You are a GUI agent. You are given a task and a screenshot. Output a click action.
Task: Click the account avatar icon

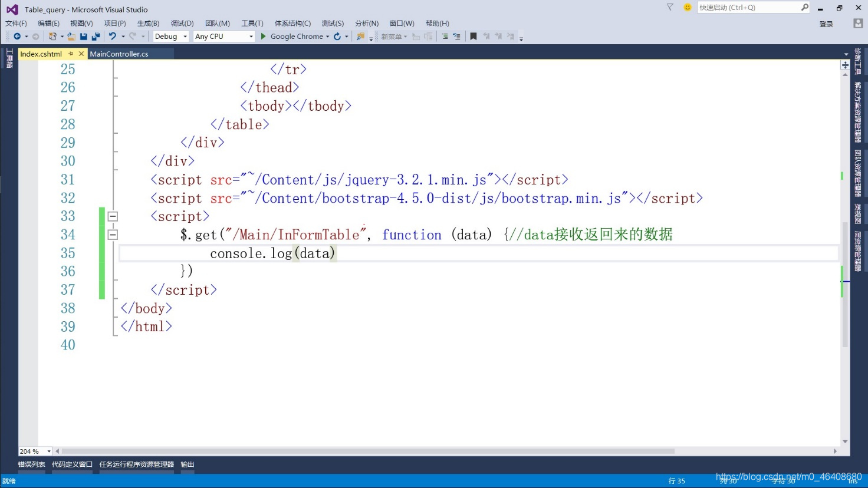click(858, 23)
